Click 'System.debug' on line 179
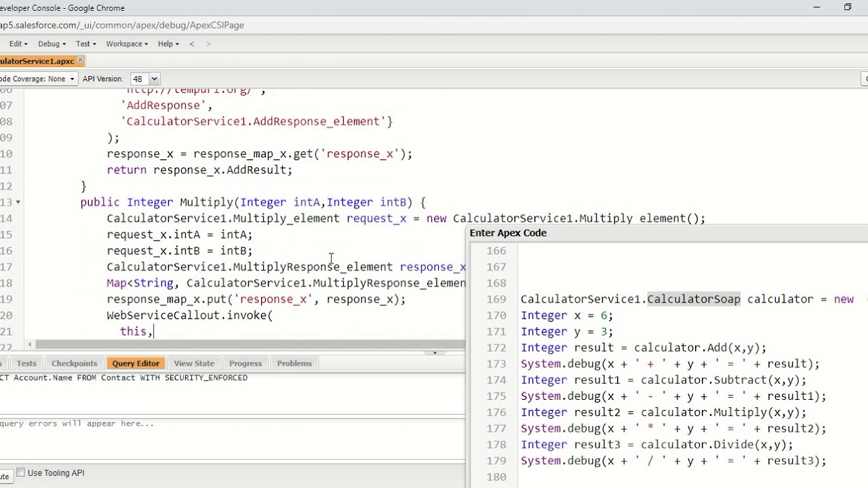This screenshot has width=868, height=488. coord(561,461)
